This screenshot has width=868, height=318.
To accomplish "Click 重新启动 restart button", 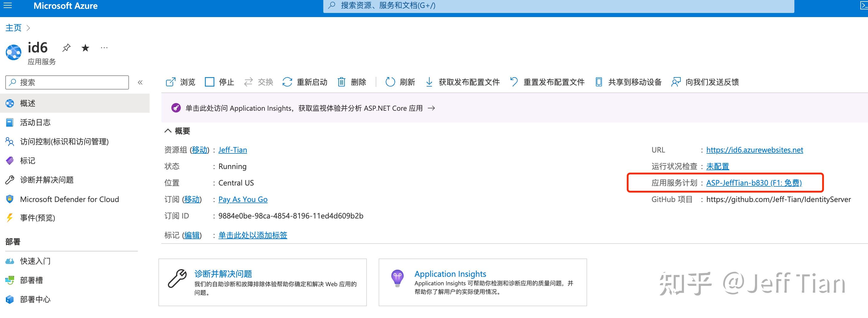I will (305, 82).
